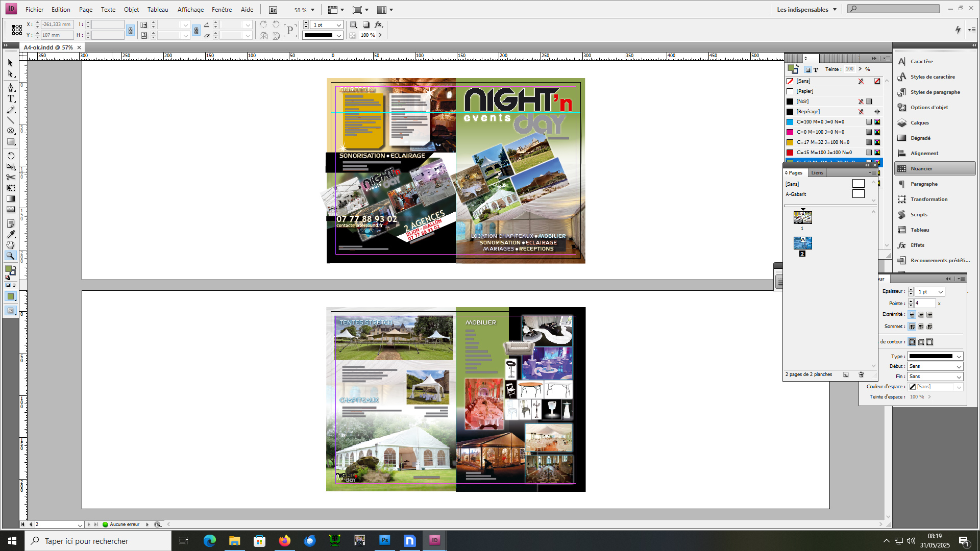Click the Pointe miter limit field

tap(925, 303)
